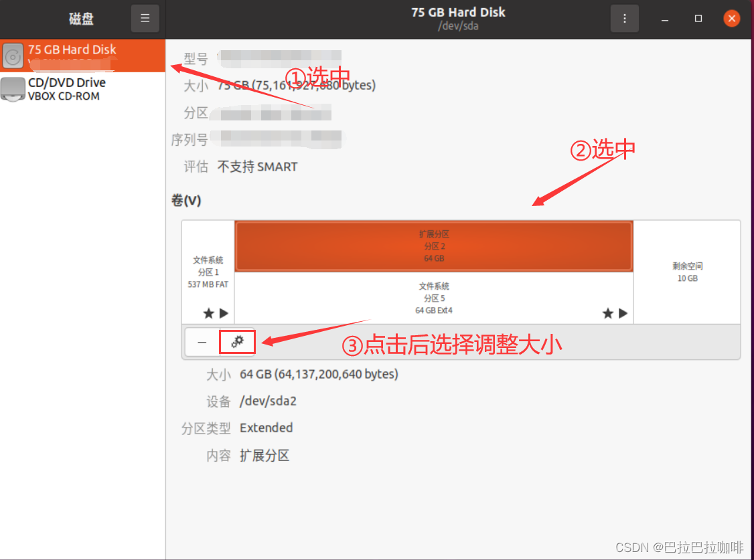
Task: Click the Extended partition type value
Action: coord(267,428)
